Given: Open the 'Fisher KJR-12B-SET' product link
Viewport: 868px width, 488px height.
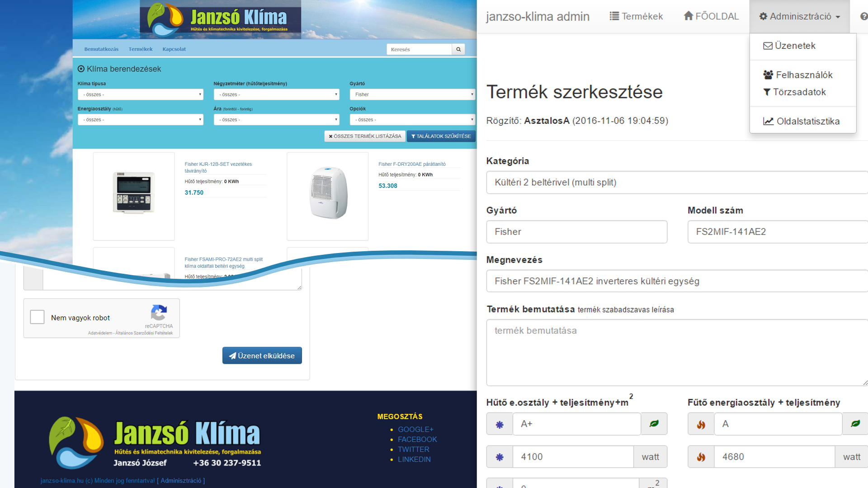Looking at the screenshot, I should [x=218, y=167].
